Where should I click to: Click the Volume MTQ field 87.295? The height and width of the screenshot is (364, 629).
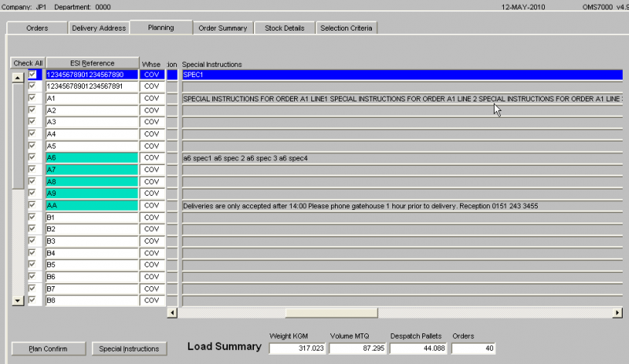coord(358,348)
